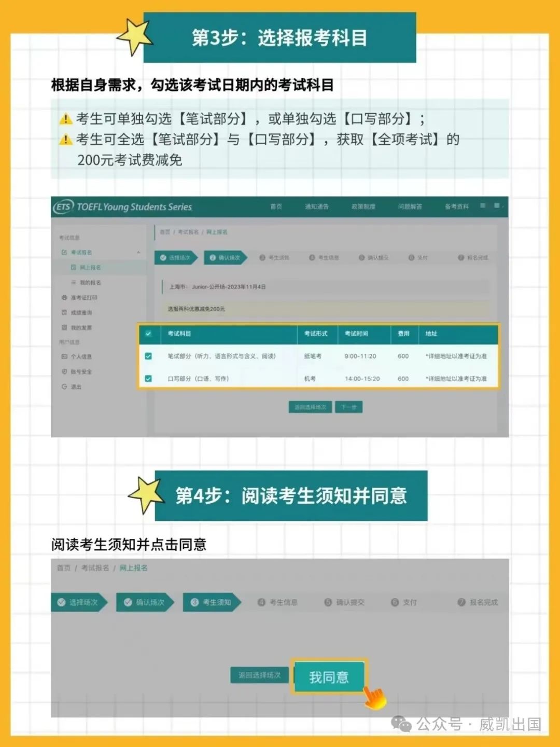Viewport: 560px width, 747px height.
Task: Click the 个人信息 icon in sidebar
Action: 64,357
